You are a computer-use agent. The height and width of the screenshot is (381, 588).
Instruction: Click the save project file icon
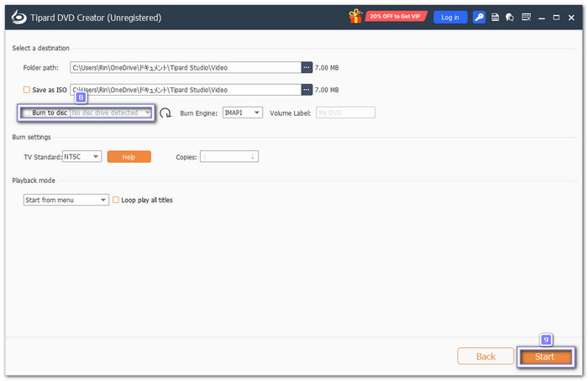point(495,18)
